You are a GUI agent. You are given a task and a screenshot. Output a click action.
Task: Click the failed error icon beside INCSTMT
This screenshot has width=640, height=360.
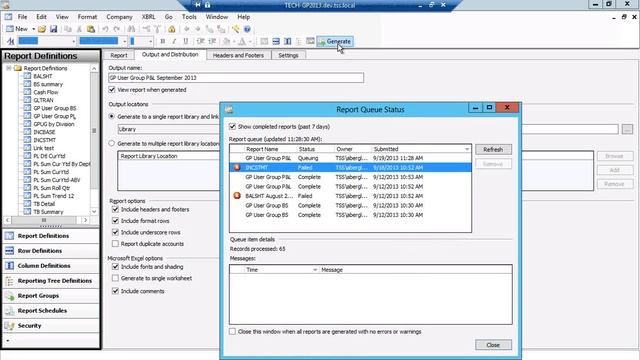click(237, 167)
